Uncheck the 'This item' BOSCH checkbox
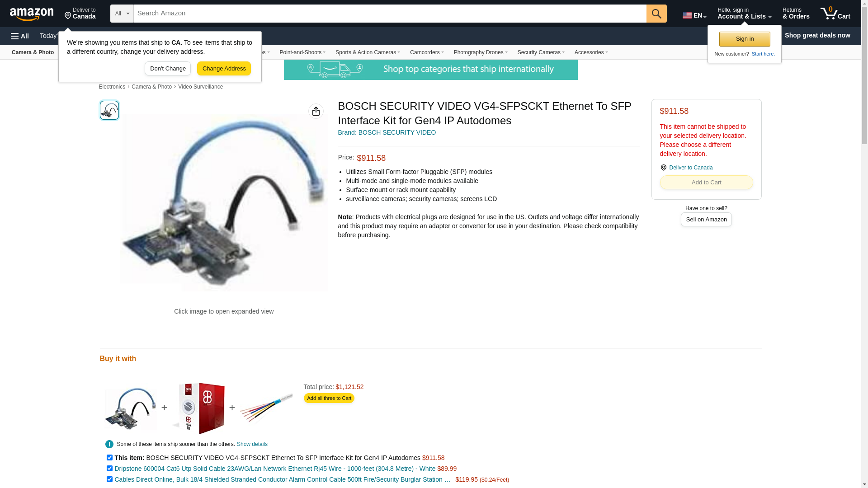868x488 pixels. pos(109,458)
